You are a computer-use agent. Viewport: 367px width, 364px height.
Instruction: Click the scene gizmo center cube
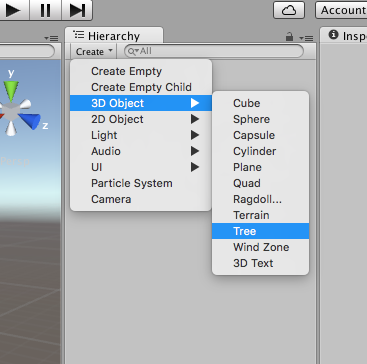(x=10, y=112)
